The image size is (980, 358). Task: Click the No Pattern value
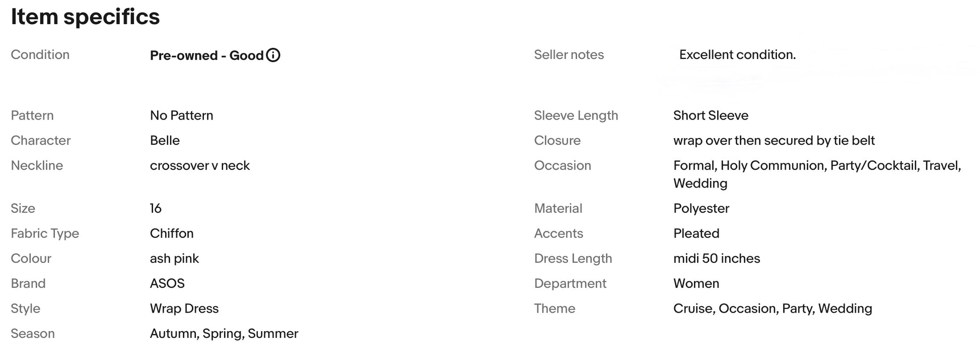click(x=181, y=115)
